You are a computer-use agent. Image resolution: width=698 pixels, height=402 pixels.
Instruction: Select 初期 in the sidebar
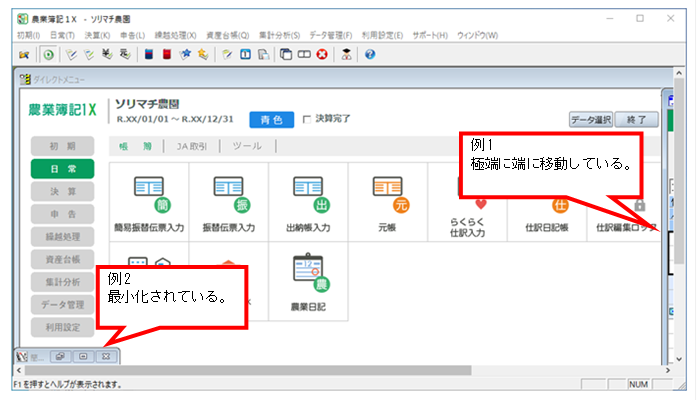pos(62,146)
